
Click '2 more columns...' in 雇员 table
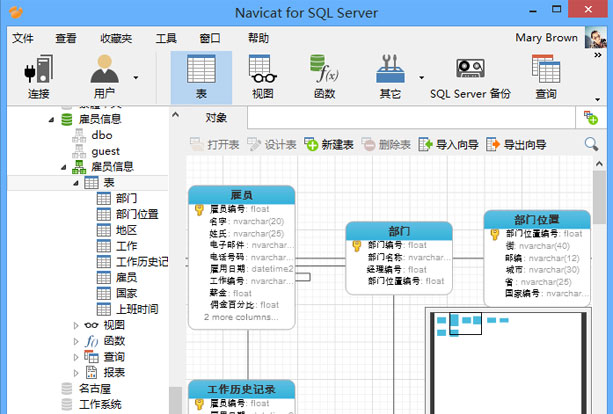pyautogui.click(x=241, y=317)
